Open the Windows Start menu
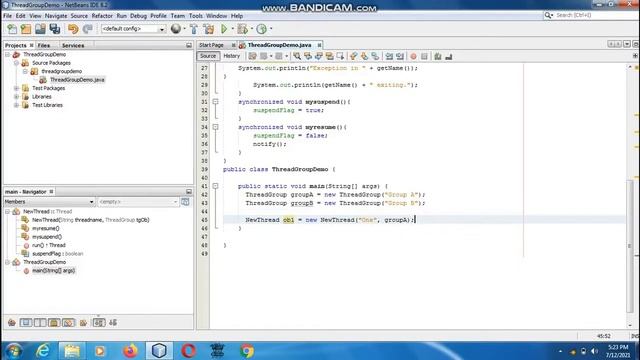Image resolution: width=640 pixels, height=360 pixels. (x=13, y=351)
